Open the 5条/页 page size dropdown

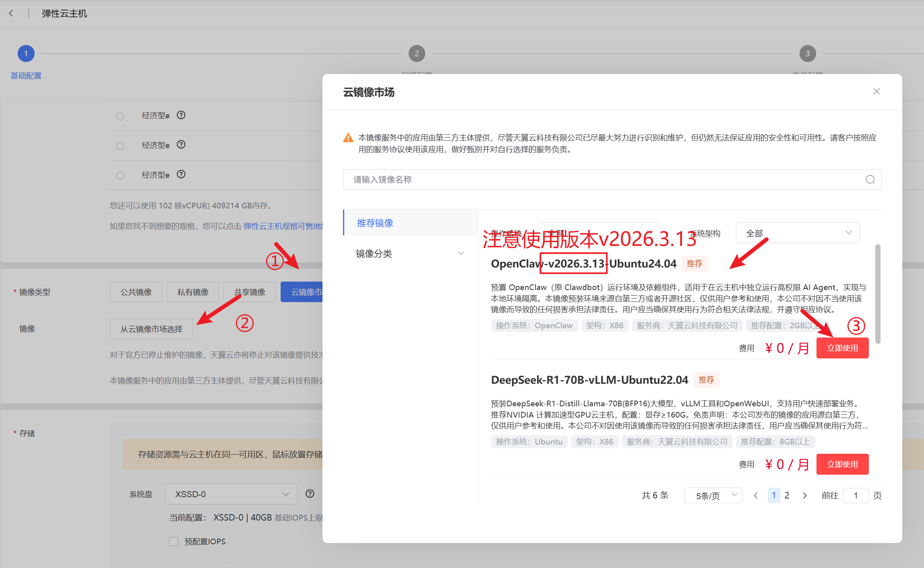[713, 496]
